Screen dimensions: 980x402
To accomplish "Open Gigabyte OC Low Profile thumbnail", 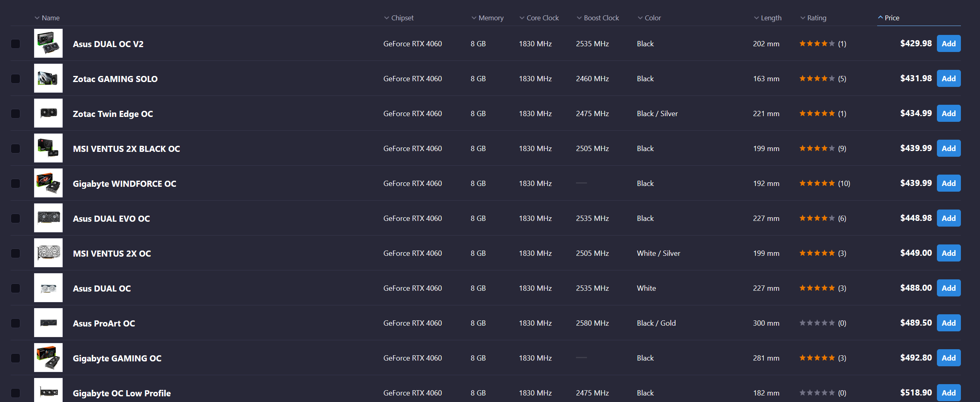I will (48, 390).
